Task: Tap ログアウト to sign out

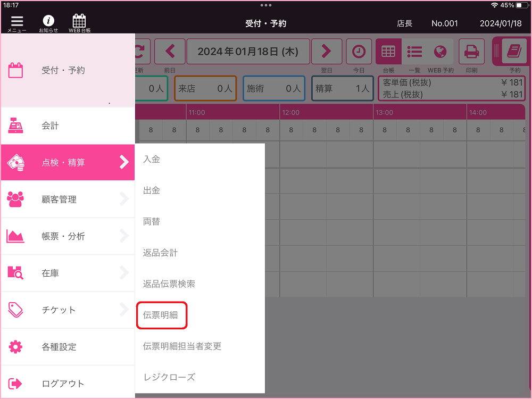Action: coord(67,384)
